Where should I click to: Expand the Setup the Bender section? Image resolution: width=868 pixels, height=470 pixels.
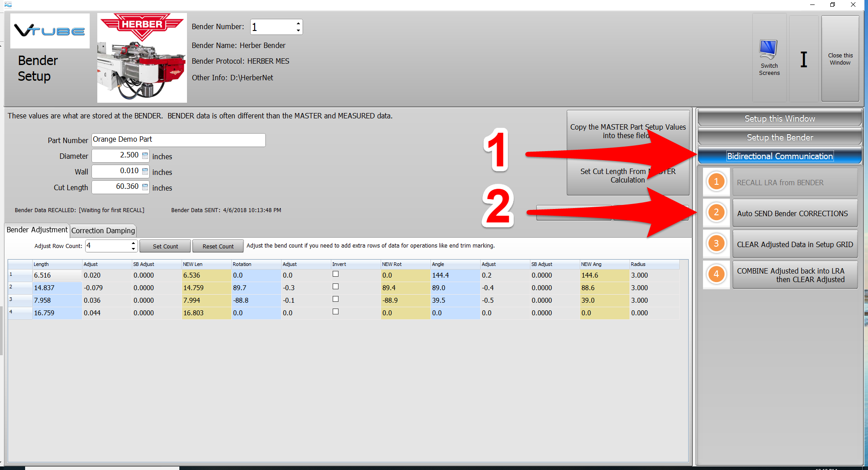(779, 138)
